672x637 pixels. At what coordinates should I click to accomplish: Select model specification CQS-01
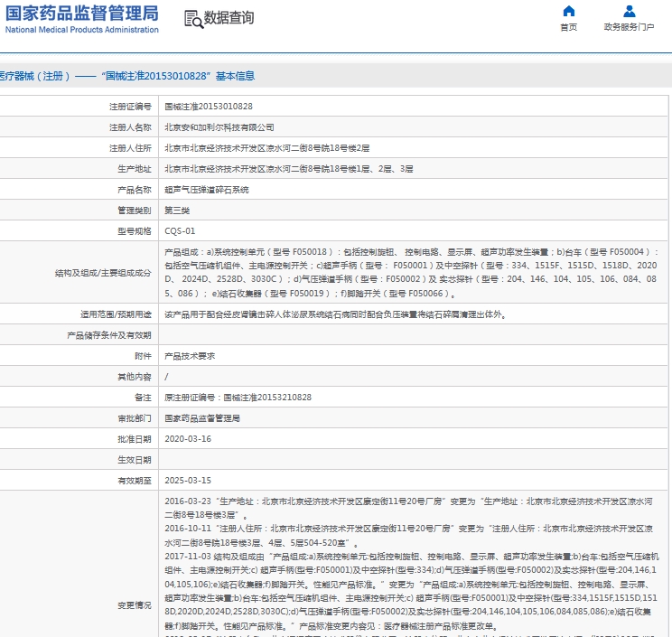coord(180,231)
